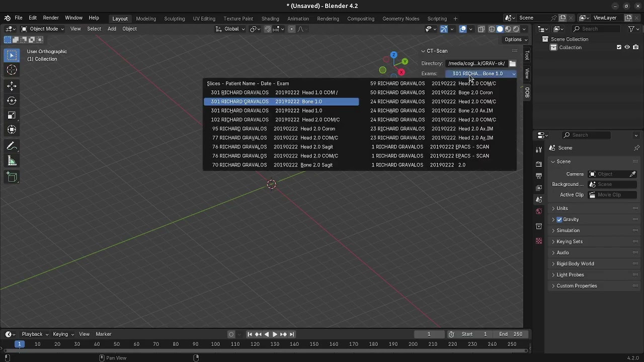644x362 pixels.
Task: Open the Outliner filter dropdown
Action: 633,29
